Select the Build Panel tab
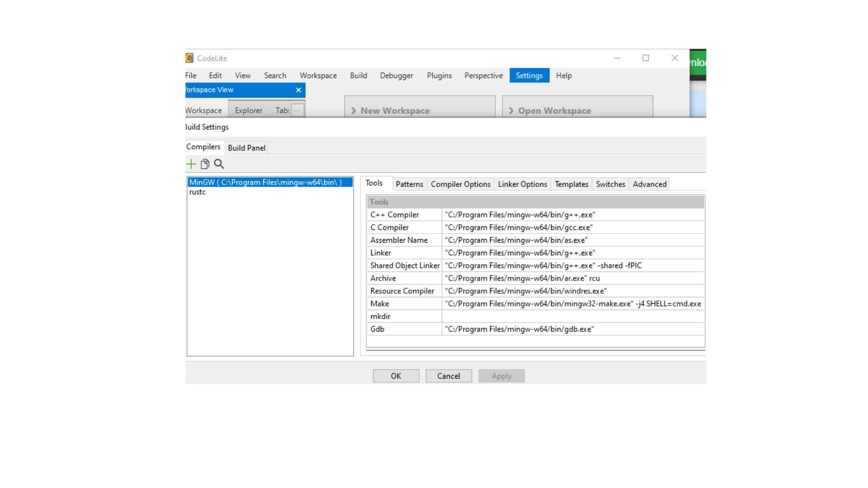 click(246, 148)
